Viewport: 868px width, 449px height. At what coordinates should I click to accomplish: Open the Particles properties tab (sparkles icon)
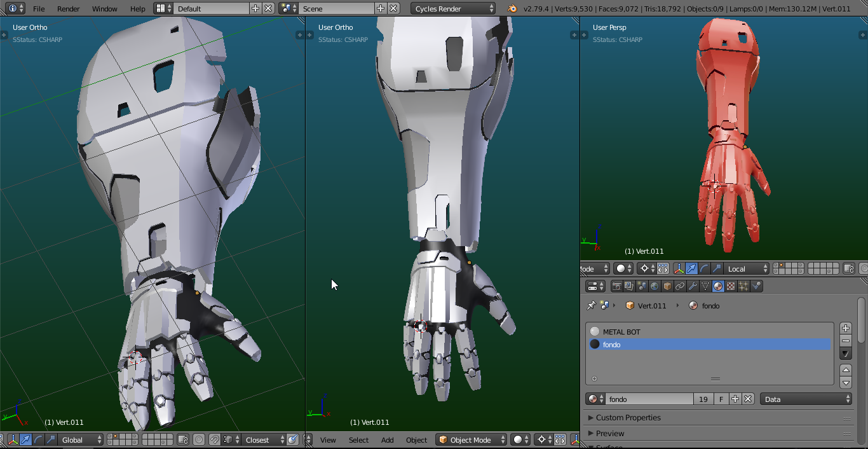pos(743,286)
